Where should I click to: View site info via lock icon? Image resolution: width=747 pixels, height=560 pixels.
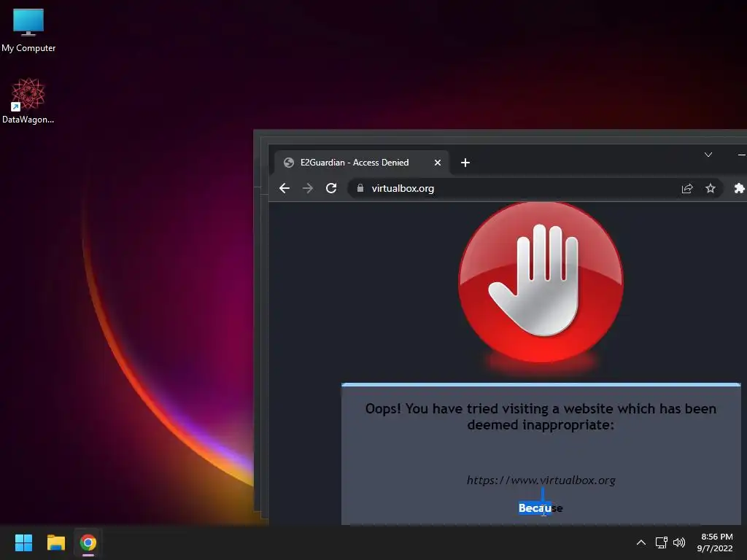(x=360, y=188)
